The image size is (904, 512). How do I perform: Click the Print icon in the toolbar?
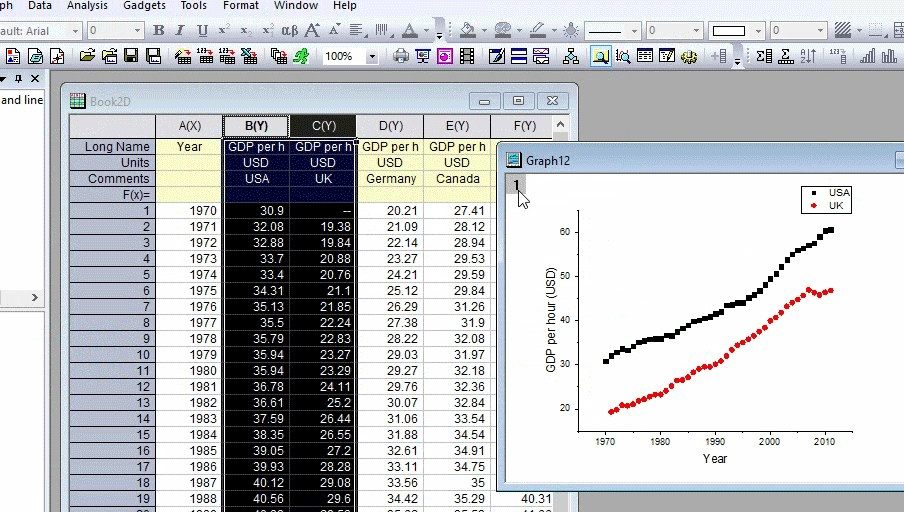coord(401,57)
